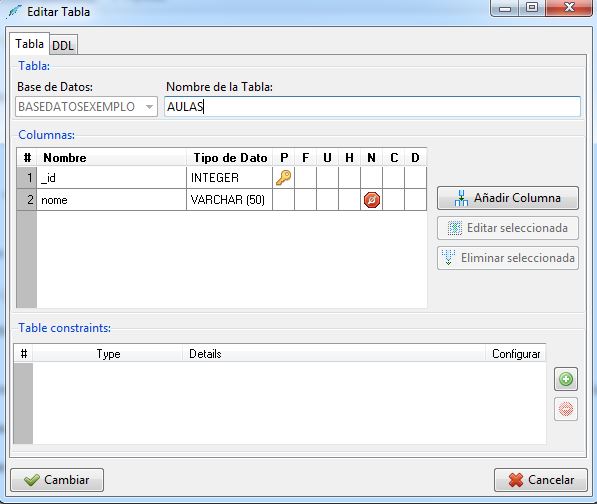Click Añadir Columna button

pyautogui.click(x=508, y=198)
